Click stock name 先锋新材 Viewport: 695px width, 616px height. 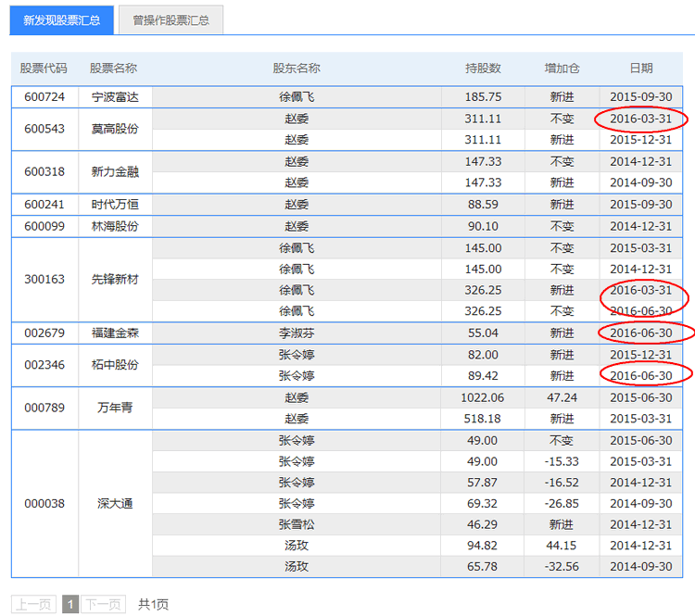click(x=115, y=279)
